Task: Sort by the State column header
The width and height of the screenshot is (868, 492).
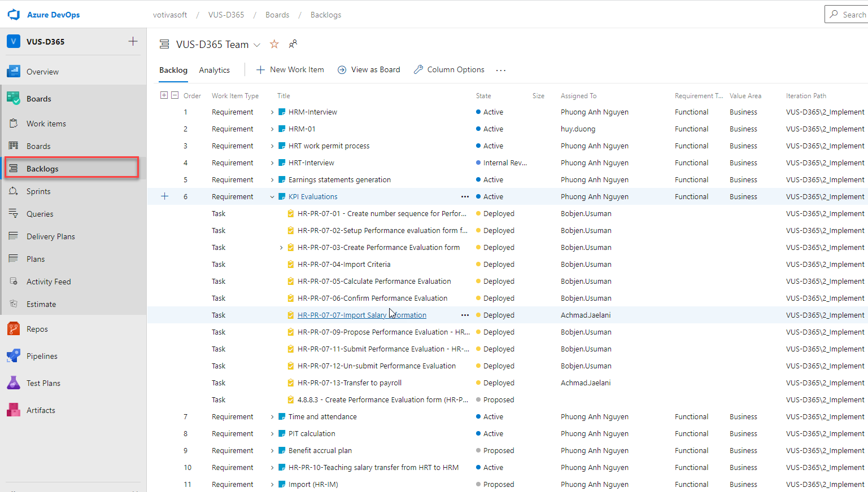Action: 483,96
